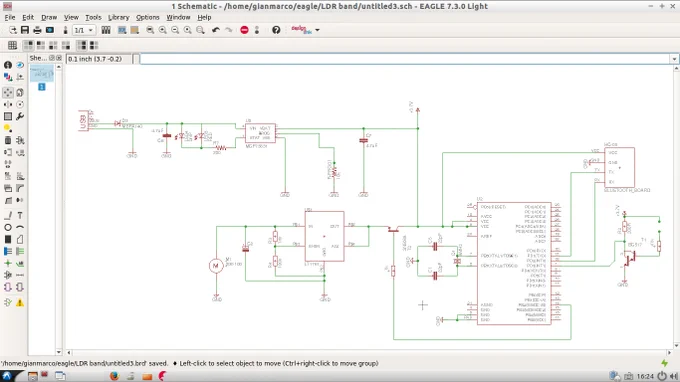Image resolution: width=680 pixels, height=382 pixels.
Task: Click the grid coordinates display 0.1 inch
Action: 99,59
